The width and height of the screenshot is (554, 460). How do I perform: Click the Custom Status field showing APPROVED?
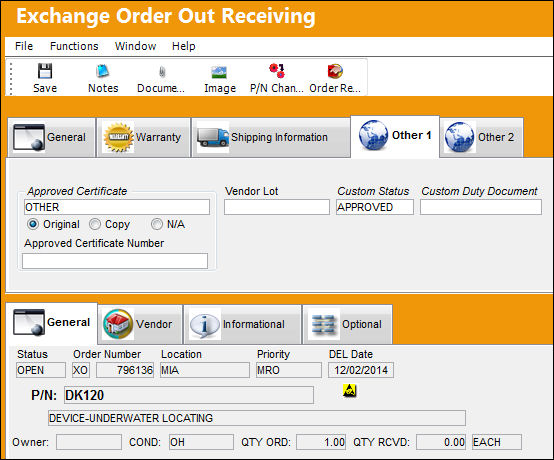(375, 207)
